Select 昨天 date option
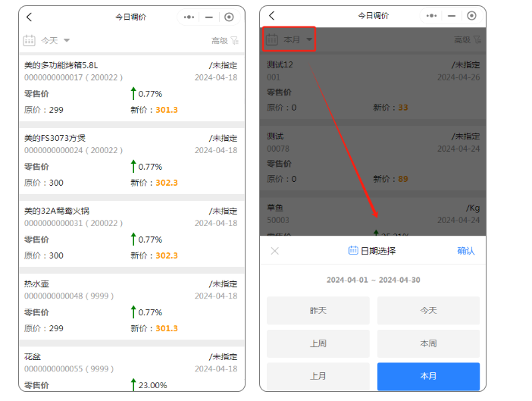Viewport: 532px width, 401px height. (x=318, y=311)
